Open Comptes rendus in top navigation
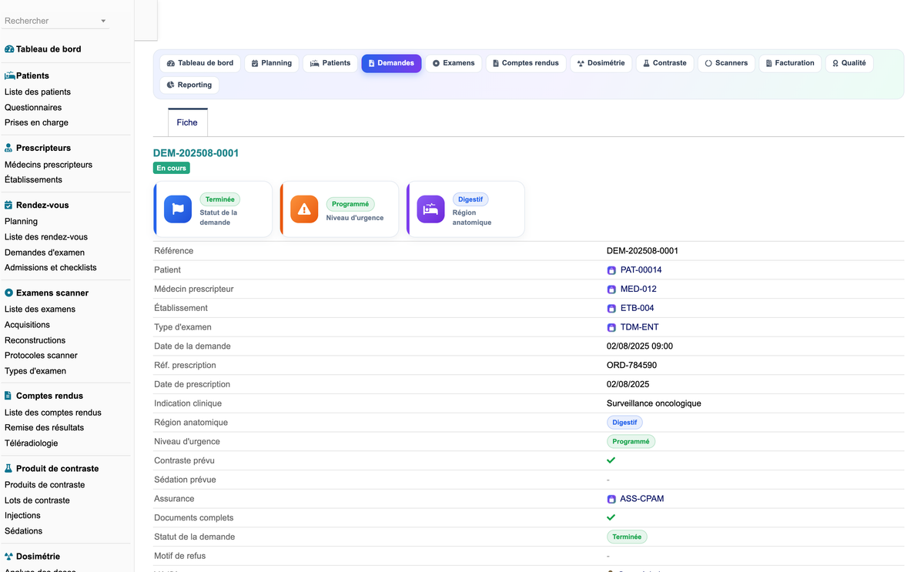The height and width of the screenshot is (572, 924). point(525,63)
